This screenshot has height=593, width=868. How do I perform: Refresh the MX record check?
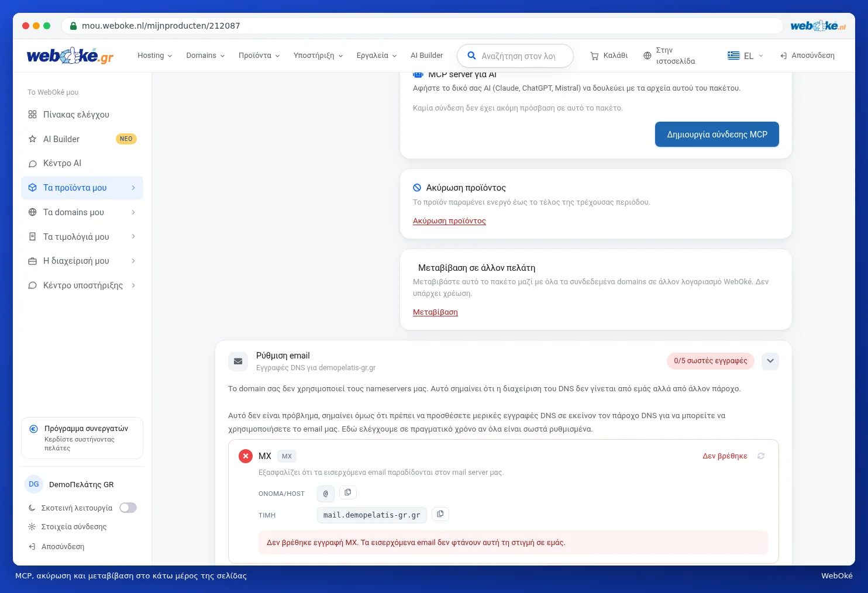[761, 456]
